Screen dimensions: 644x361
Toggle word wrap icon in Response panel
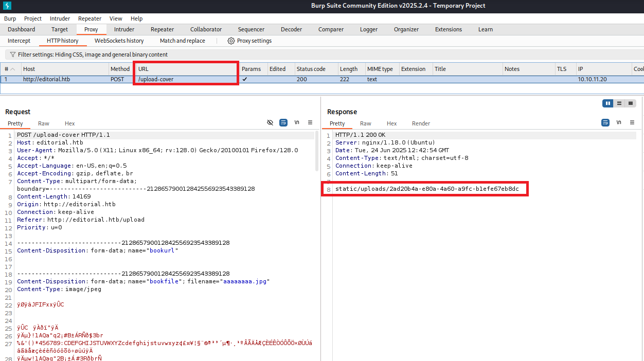(605, 122)
